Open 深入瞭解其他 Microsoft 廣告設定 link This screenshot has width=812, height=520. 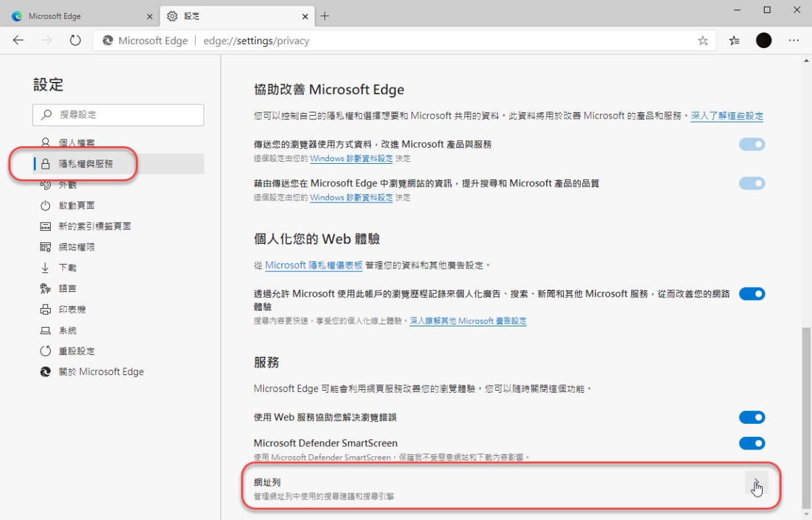click(468, 321)
